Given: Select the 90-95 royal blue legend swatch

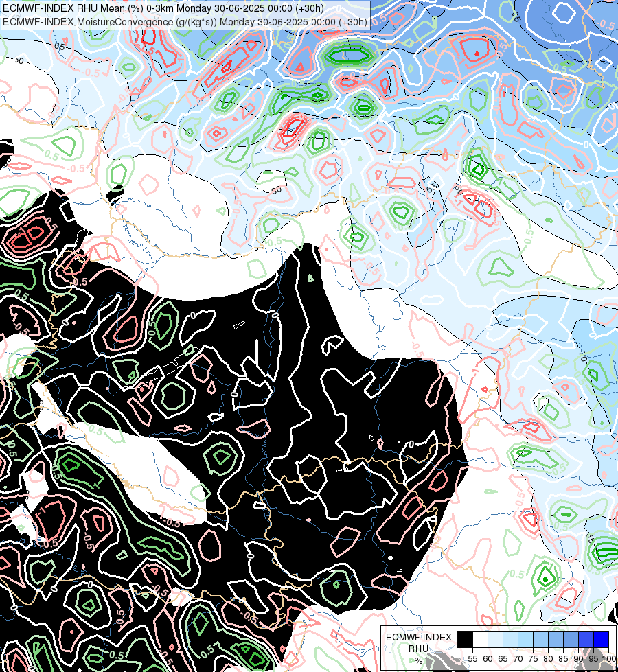Looking at the screenshot, I should click(586, 639).
